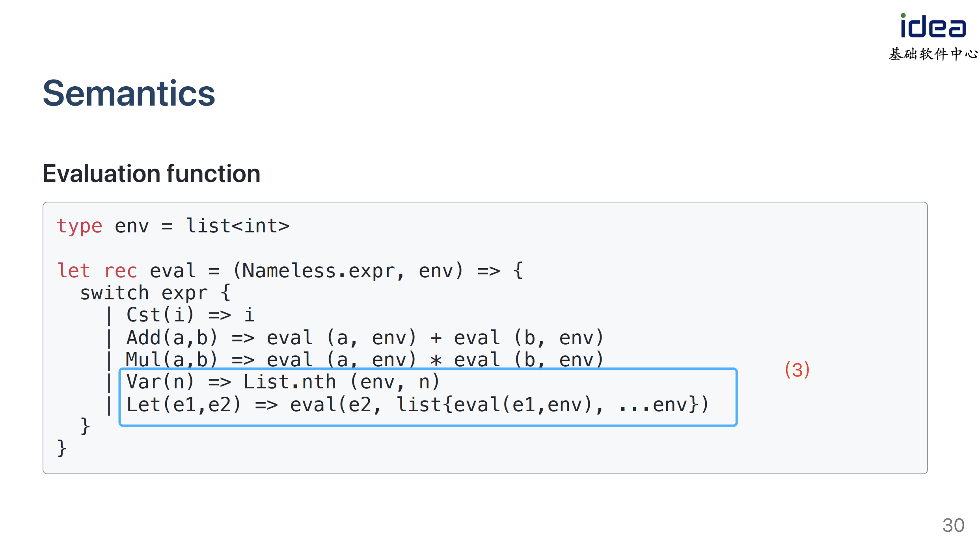
Task: Click the red type keyword
Action: tap(80, 227)
